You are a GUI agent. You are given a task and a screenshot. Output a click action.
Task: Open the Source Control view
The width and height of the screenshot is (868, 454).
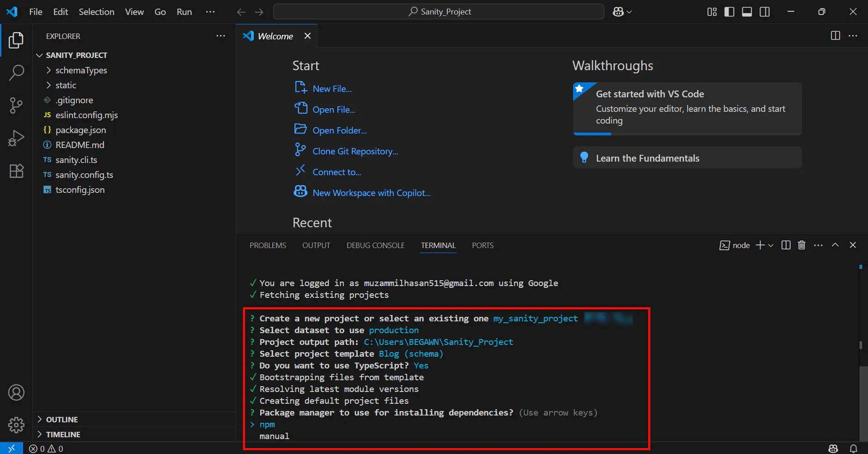click(16, 105)
